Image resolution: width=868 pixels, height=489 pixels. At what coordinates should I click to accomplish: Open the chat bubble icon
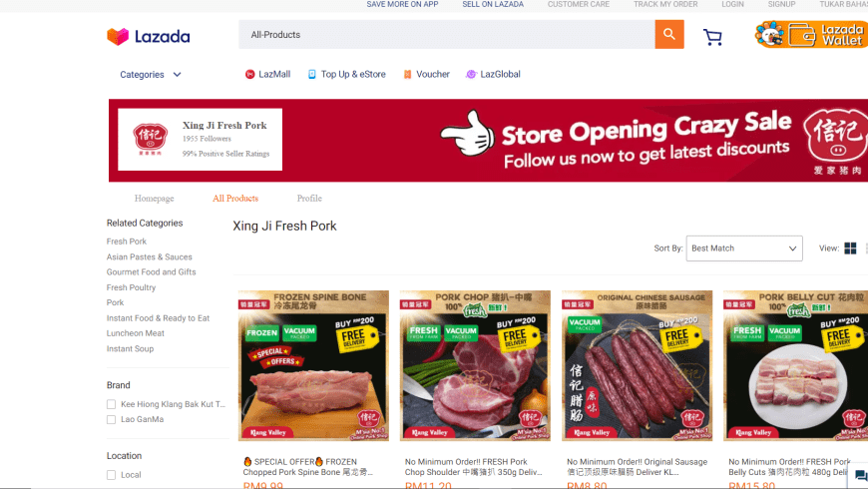(860, 475)
